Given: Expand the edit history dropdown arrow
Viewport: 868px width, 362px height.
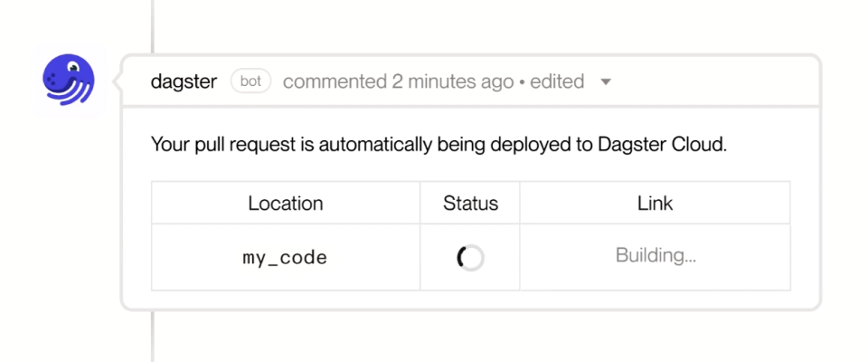Looking at the screenshot, I should 606,82.
